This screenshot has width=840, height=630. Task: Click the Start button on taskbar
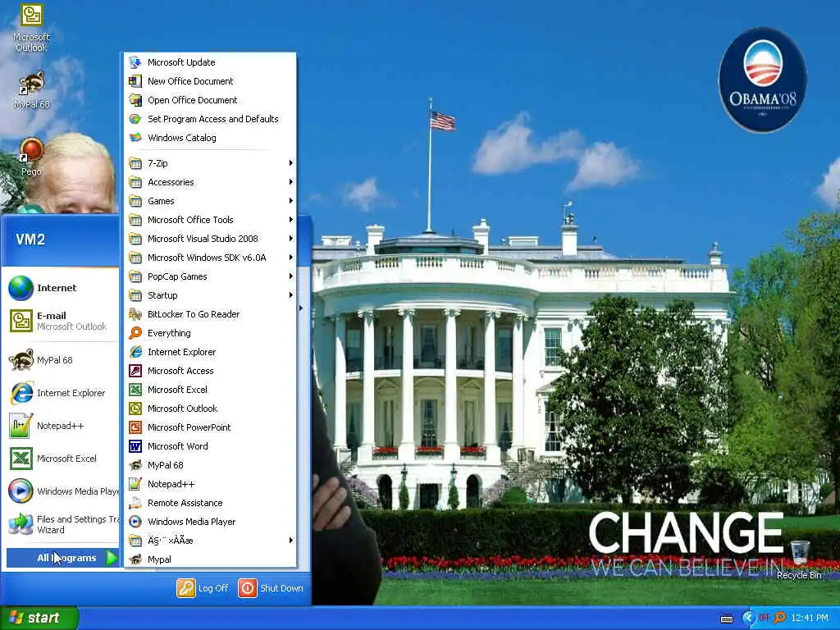click(x=39, y=618)
